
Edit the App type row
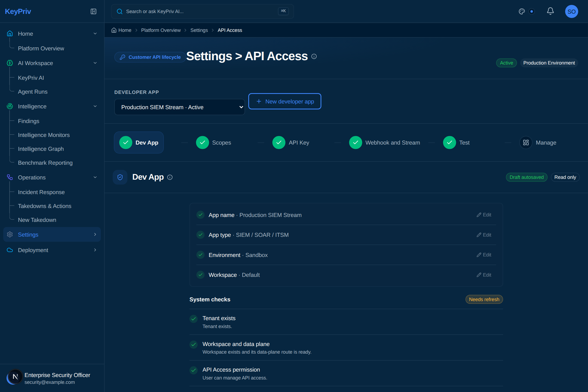[x=484, y=235]
